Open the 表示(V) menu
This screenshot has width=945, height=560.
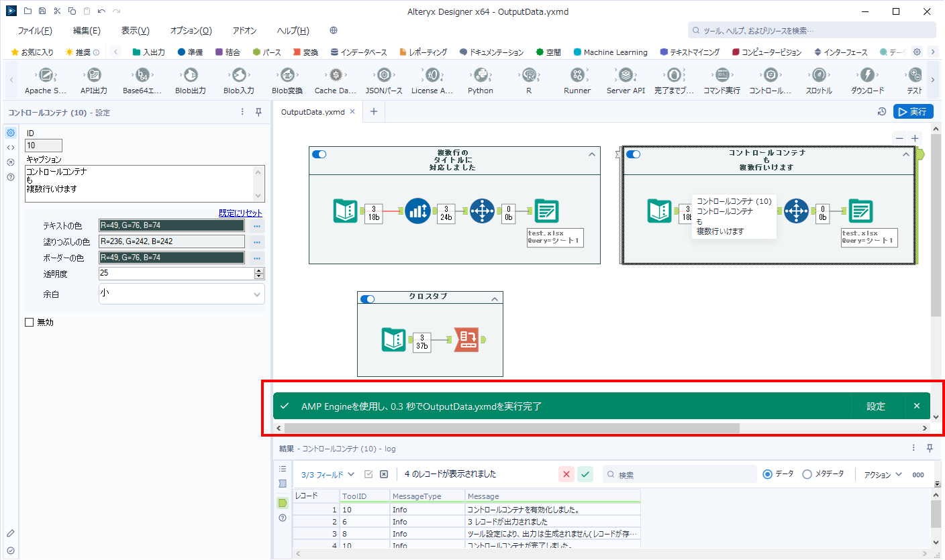(135, 31)
